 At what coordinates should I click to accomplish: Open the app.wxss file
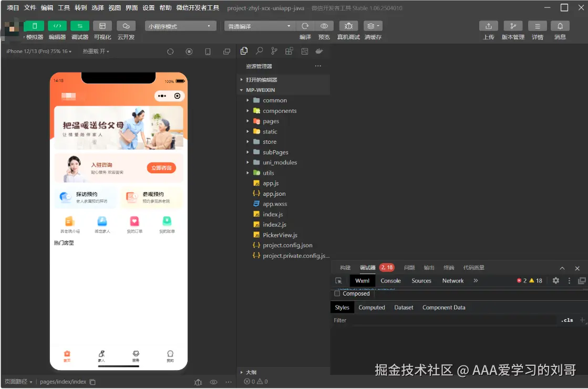275,204
